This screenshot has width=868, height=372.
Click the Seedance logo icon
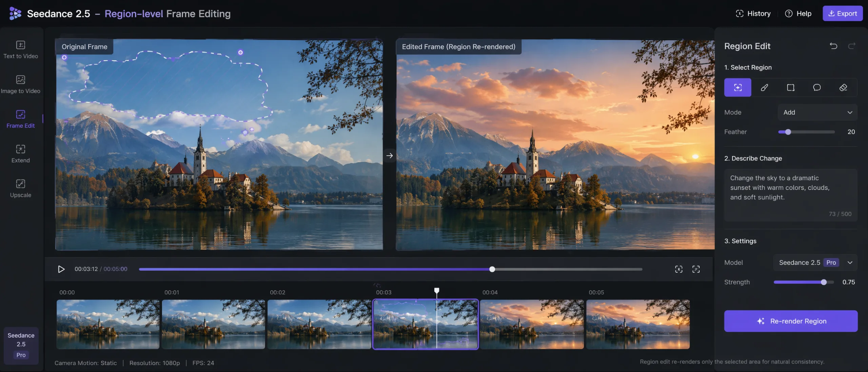[15, 14]
